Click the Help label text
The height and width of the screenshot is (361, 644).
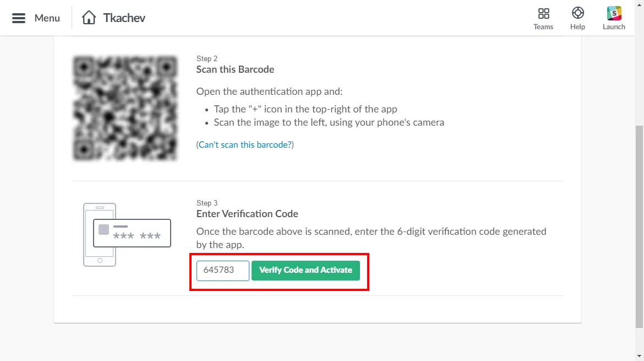[x=577, y=27]
